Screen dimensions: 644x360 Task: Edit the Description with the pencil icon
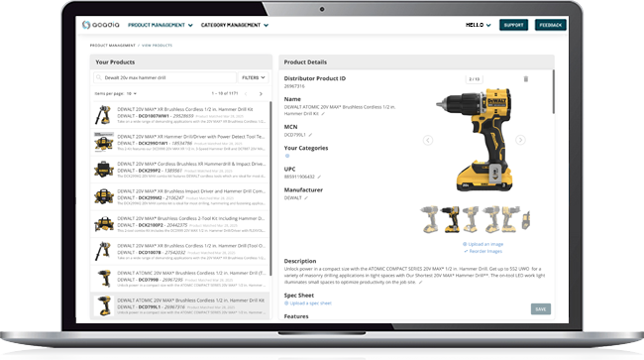[x=420, y=283]
